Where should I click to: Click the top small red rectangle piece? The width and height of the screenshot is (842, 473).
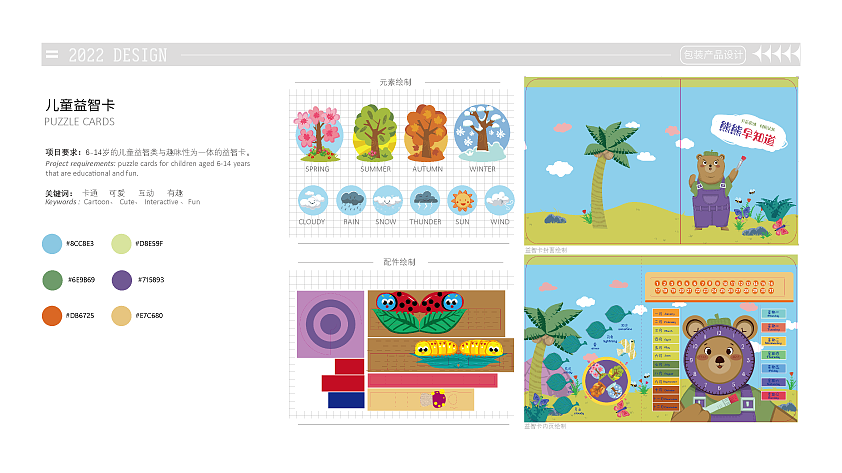pyautogui.click(x=350, y=366)
